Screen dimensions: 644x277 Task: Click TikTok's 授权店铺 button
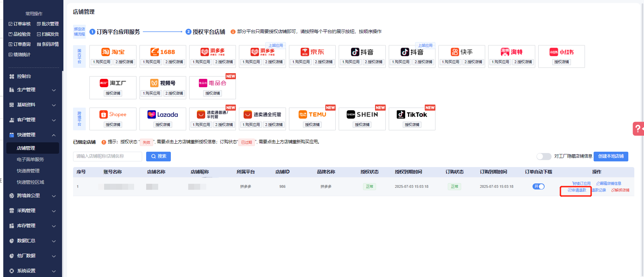[412, 125]
